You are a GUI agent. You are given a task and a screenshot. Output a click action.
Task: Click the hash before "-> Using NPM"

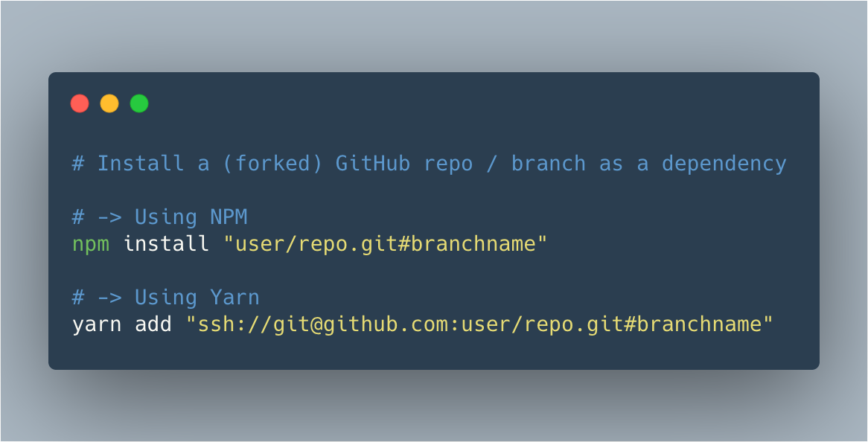(x=78, y=217)
